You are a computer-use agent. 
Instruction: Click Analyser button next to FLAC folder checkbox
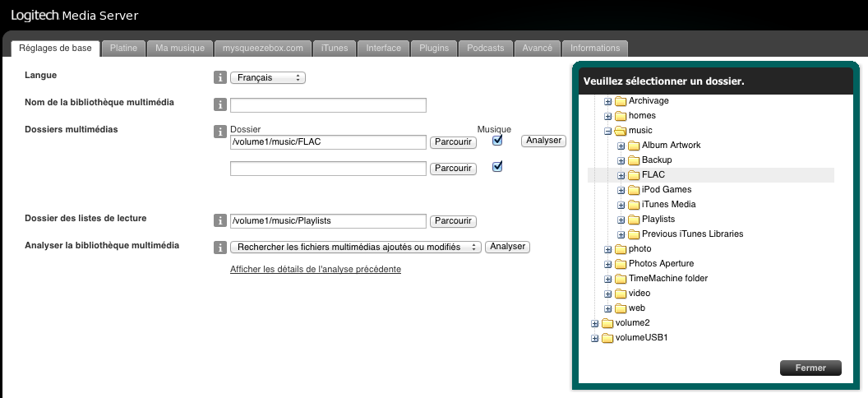coord(543,141)
